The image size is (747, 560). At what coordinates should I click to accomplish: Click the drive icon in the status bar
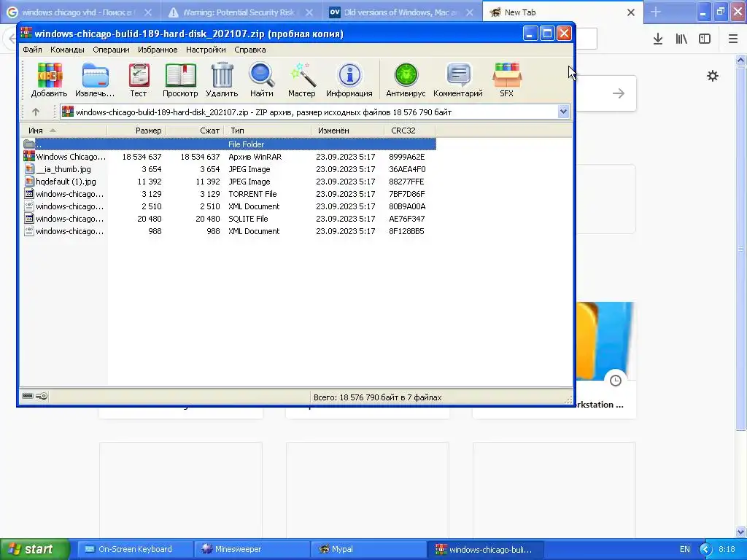28,396
